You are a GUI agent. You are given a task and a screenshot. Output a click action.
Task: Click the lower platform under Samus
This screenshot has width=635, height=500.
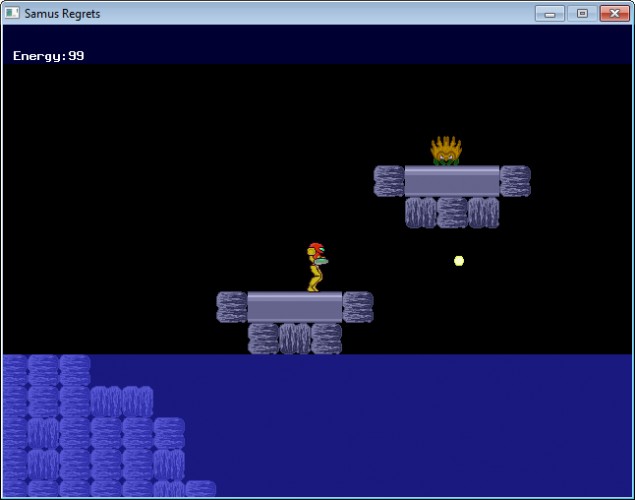(x=295, y=323)
